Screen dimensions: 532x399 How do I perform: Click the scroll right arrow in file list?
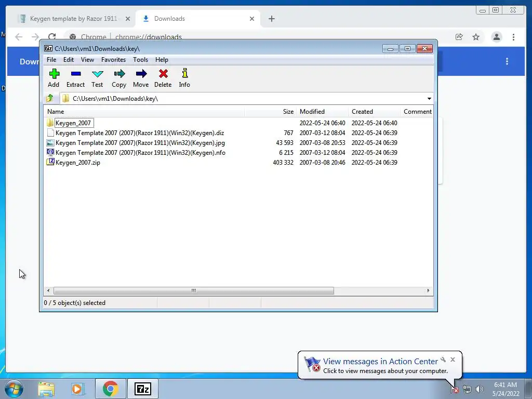tap(428, 291)
